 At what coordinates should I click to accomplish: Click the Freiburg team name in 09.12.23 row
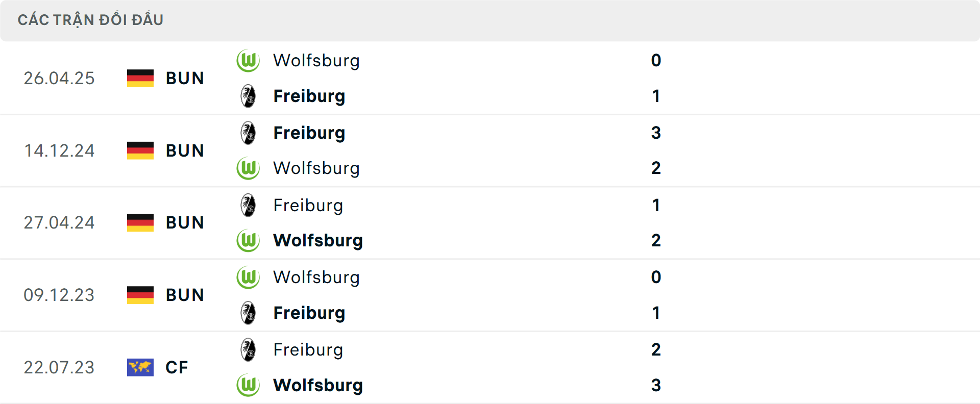309,313
